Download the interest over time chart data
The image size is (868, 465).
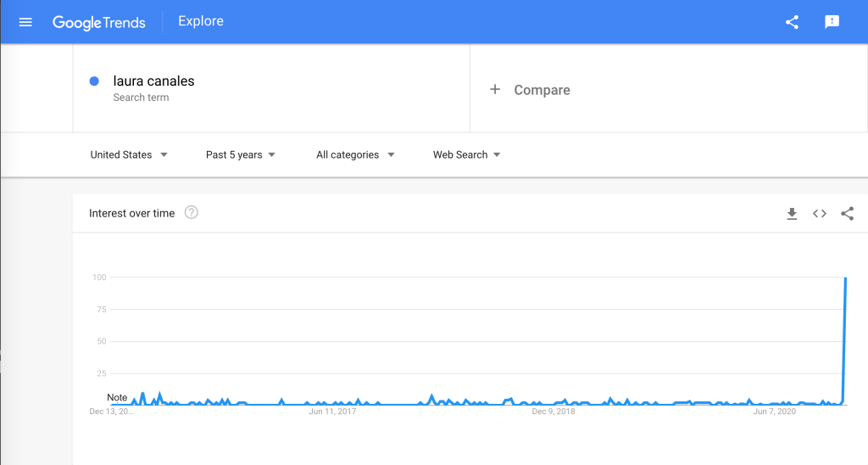pyautogui.click(x=792, y=214)
